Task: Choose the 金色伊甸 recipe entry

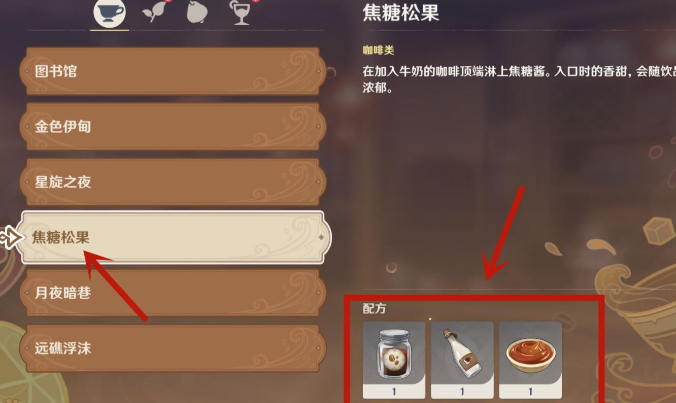Action: pyautogui.click(x=172, y=126)
